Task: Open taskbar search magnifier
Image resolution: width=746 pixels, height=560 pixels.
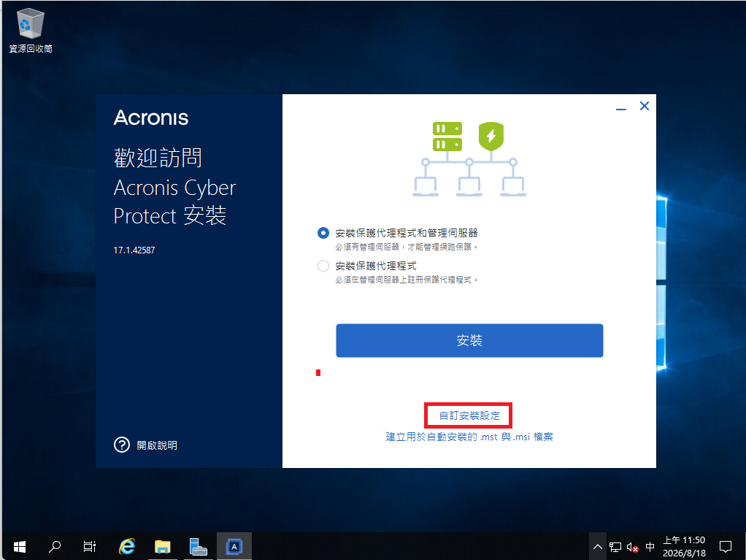Action: [x=55, y=547]
